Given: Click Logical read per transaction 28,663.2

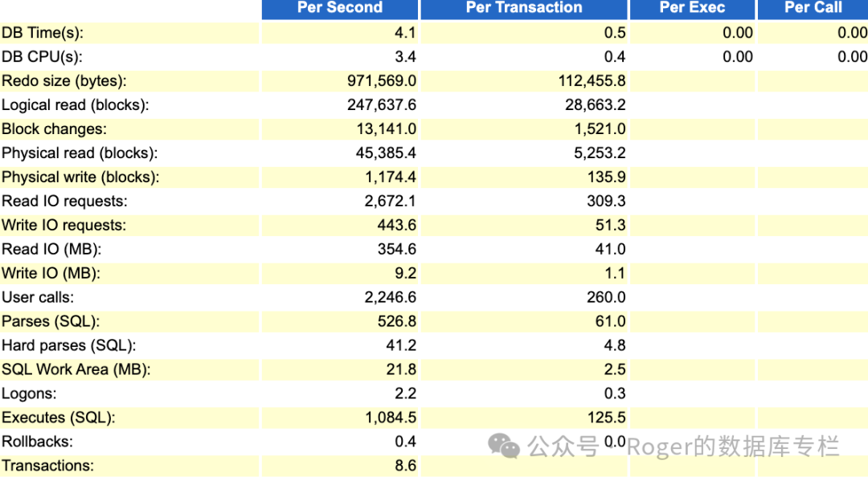Looking at the screenshot, I should click(595, 105).
